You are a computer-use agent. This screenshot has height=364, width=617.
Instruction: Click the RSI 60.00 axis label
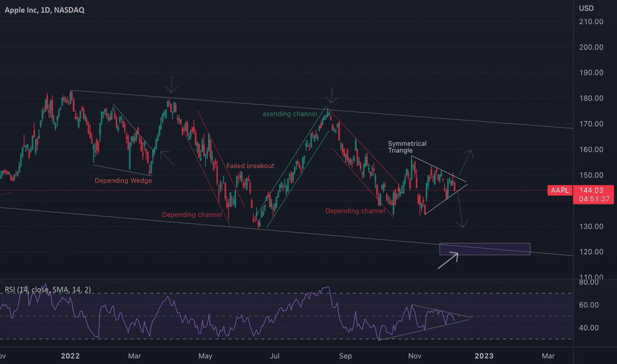tap(589, 305)
